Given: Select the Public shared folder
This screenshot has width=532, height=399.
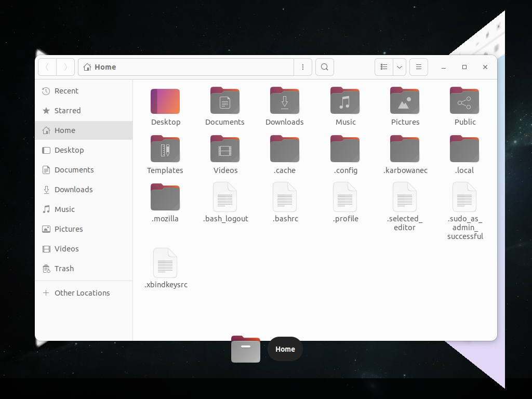Looking at the screenshot, I should click(464, 100).
